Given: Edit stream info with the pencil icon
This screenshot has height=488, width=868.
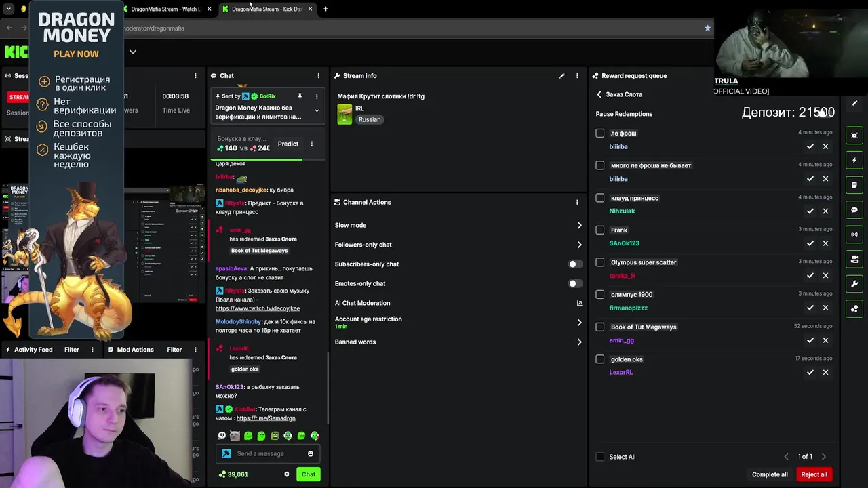Looking at the screenshot, I should [561, 76].
